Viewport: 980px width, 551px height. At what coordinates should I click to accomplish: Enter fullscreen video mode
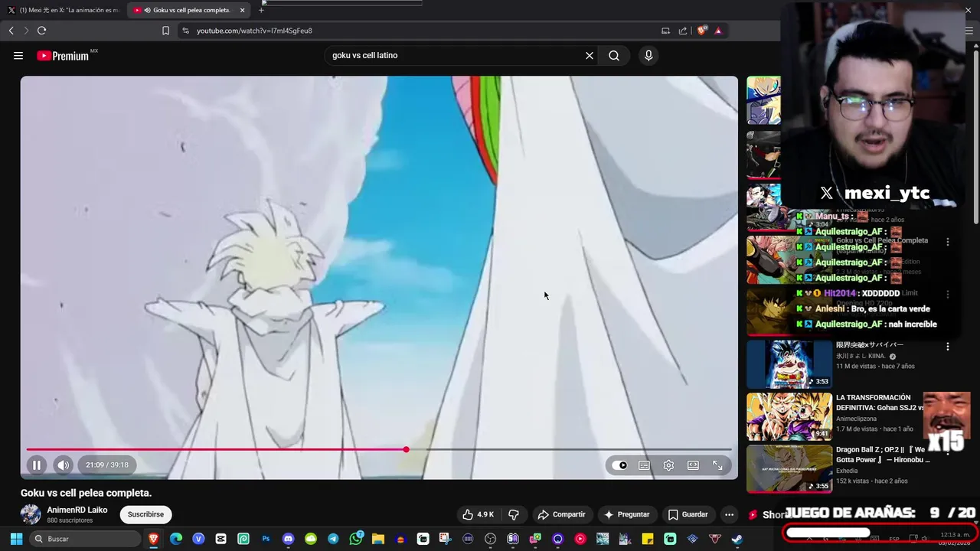pos(717,465)
